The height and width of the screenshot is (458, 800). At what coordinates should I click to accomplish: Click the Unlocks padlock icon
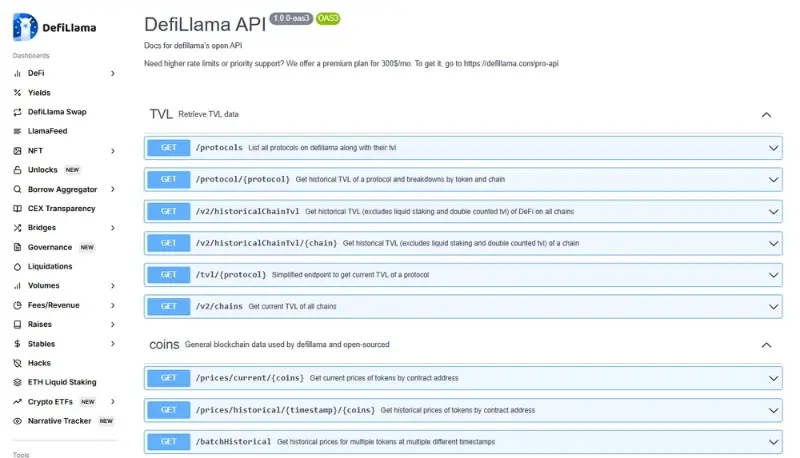(17, 170)
